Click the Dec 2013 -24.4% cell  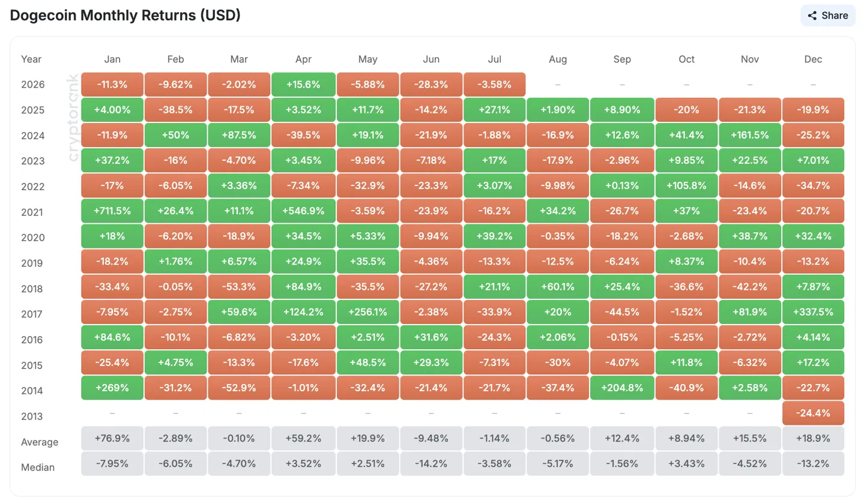813,413
